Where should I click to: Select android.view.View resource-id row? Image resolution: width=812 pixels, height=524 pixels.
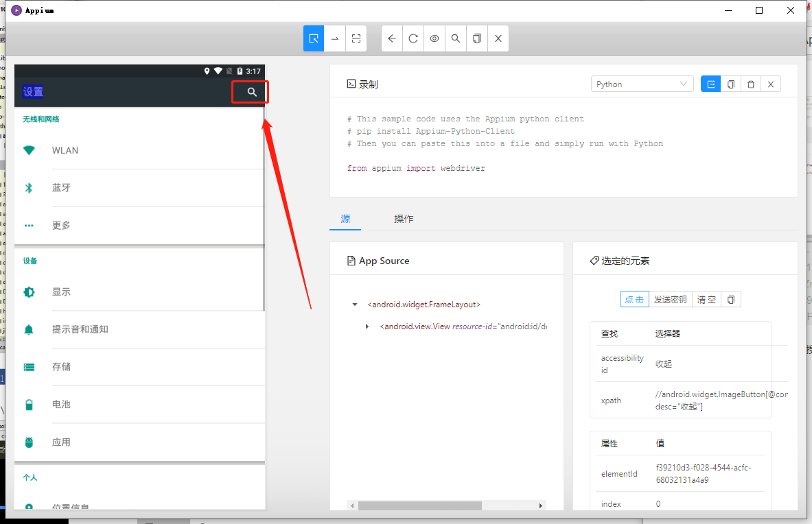(x=463, y=326)
